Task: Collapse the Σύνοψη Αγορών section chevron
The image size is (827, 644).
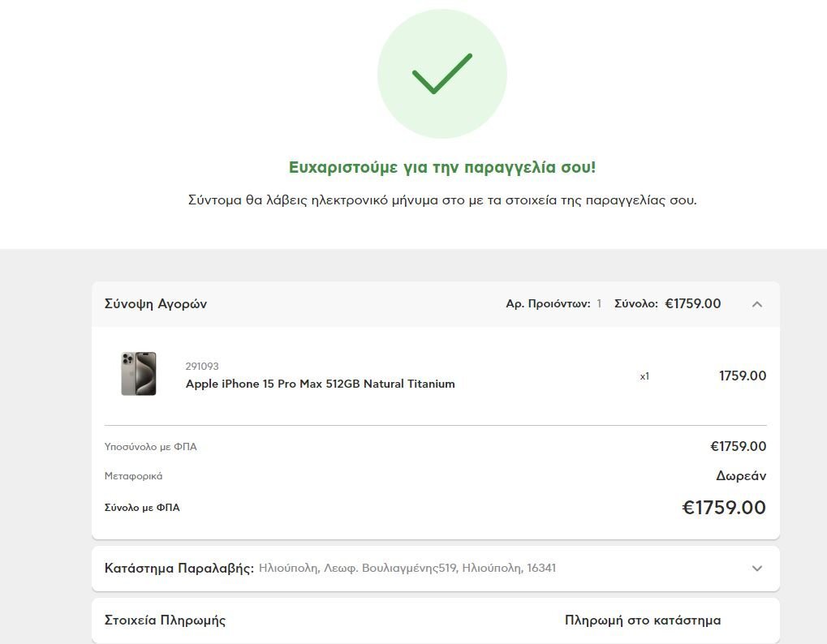Action: (756, 304)
